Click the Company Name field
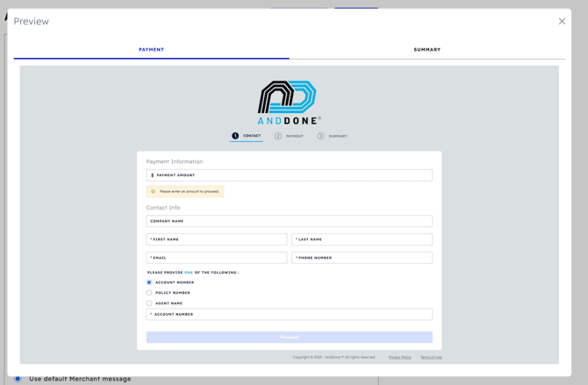The height and width of the screenshot is (385, 588). point(289,221)
